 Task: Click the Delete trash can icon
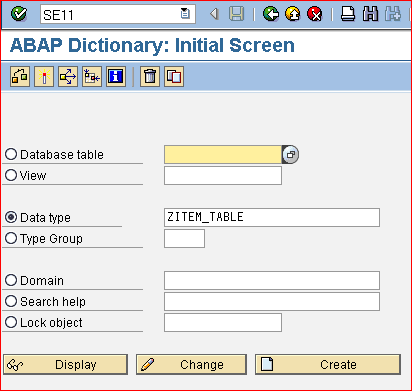(150, 76)
